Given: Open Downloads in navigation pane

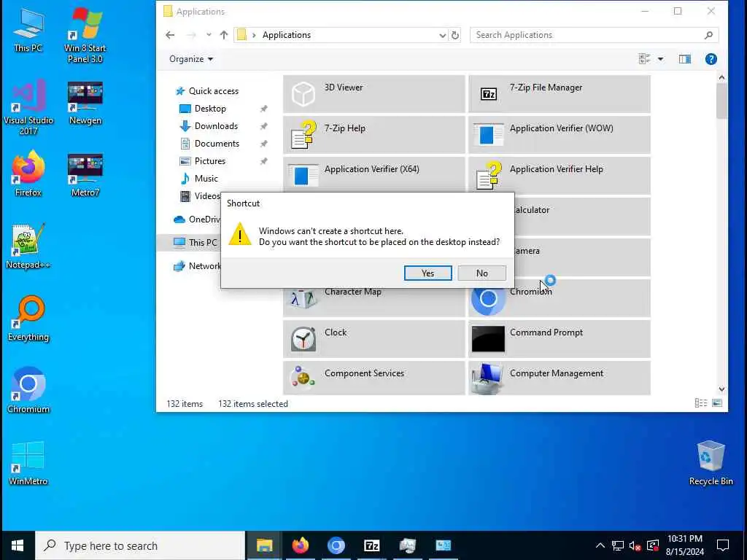Looking at the screenshot, I should pos(216,126).
